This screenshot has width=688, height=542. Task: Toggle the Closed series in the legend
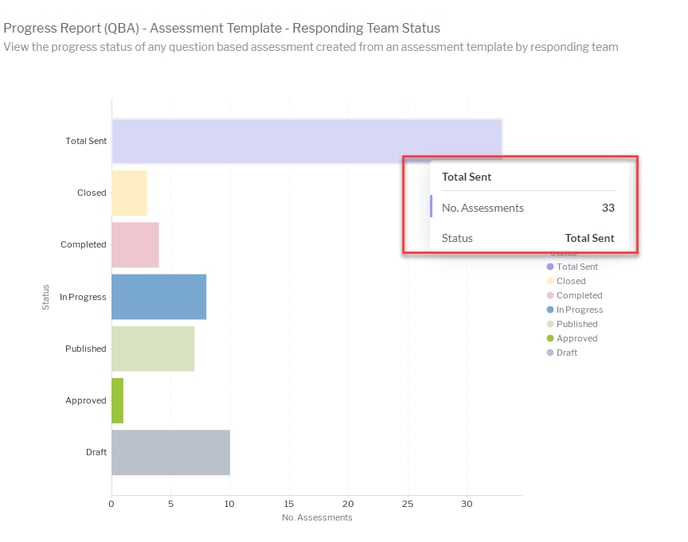pos(571,281)
